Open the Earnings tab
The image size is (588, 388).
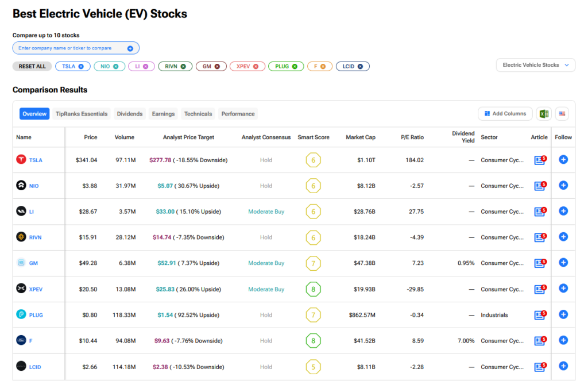click(x=163, y=114)
